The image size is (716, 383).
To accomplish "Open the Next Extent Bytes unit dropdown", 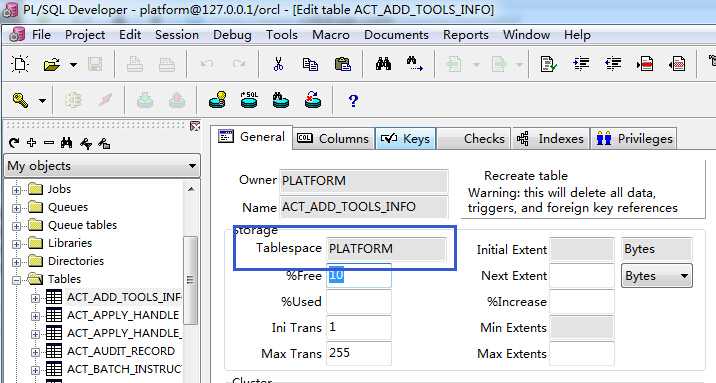I will [684, 276].
